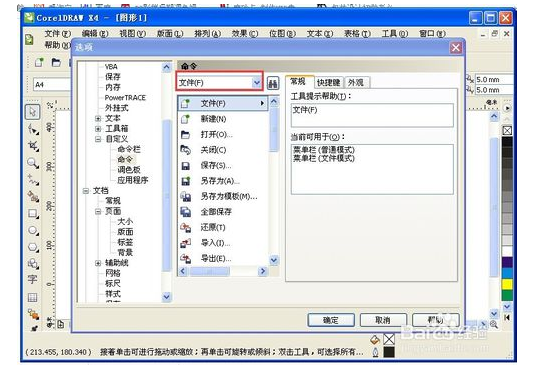Switch to the 外观 tab
This screenshot has width=547, height=375.
point(356,82)
